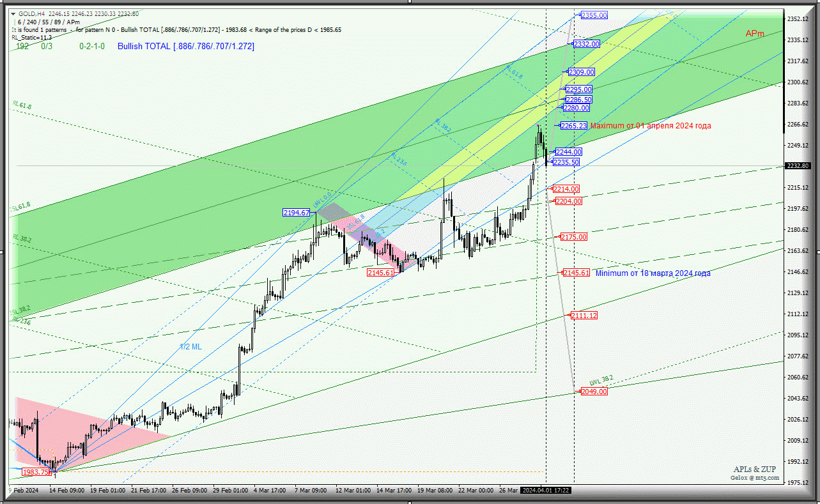Click the 2145.61 label beside Minimum annotation

click(576, 273)
